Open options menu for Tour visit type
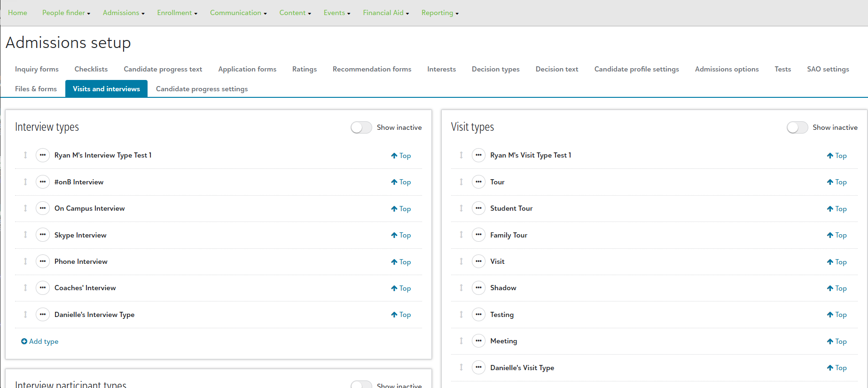 [x=478, y=182]
